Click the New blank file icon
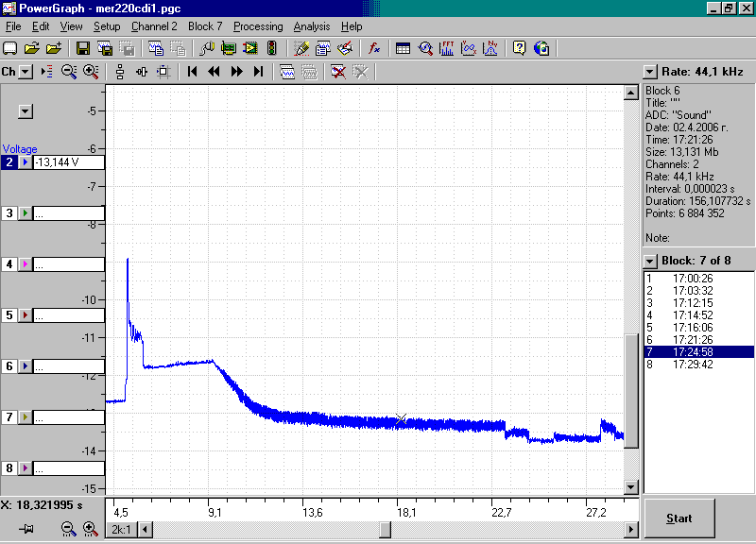Screen dimensions: 756x544 (10, 48)
